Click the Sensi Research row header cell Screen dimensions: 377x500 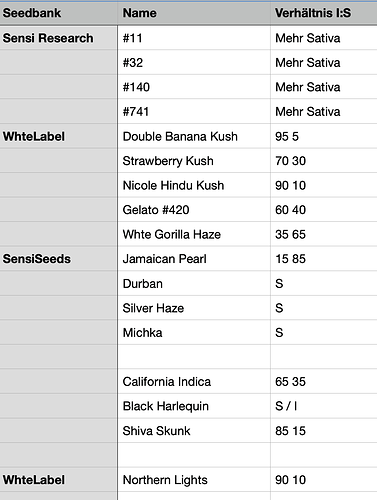(x=58, y=38)
